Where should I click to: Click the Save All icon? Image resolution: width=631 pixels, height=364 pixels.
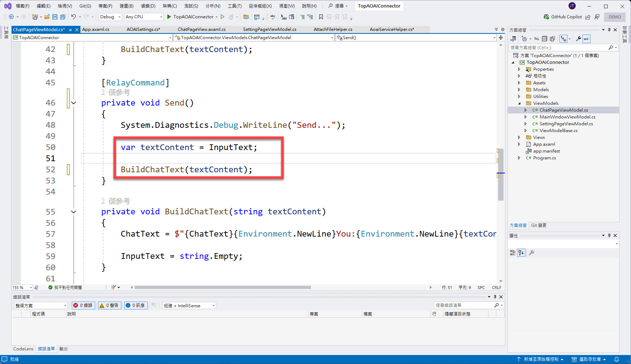click(x=63, y=17)
